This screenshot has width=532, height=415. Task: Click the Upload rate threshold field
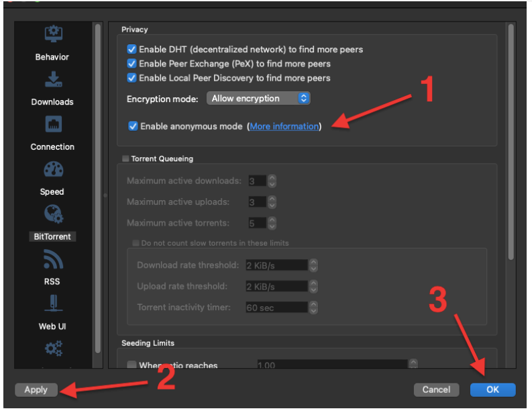(277, 286)
